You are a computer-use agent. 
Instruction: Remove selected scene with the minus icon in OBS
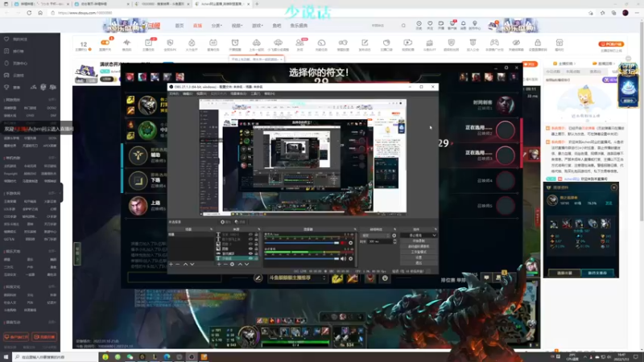[178, 265]
